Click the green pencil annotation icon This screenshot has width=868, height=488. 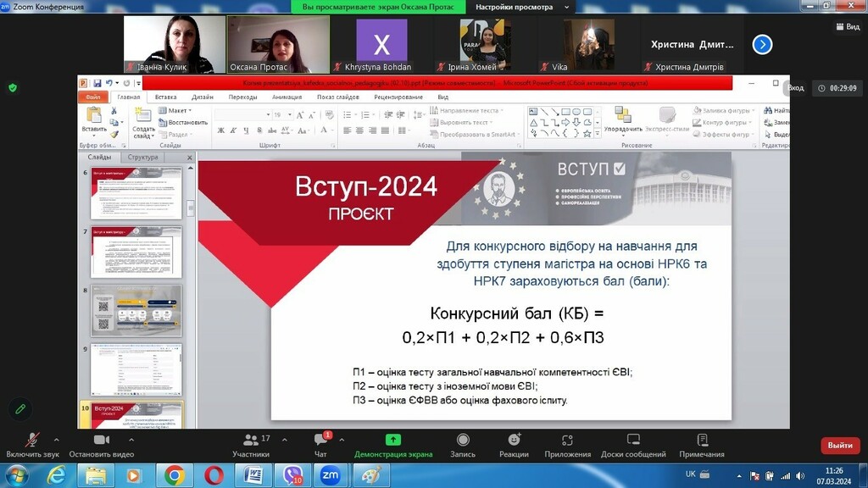point(20,409)
